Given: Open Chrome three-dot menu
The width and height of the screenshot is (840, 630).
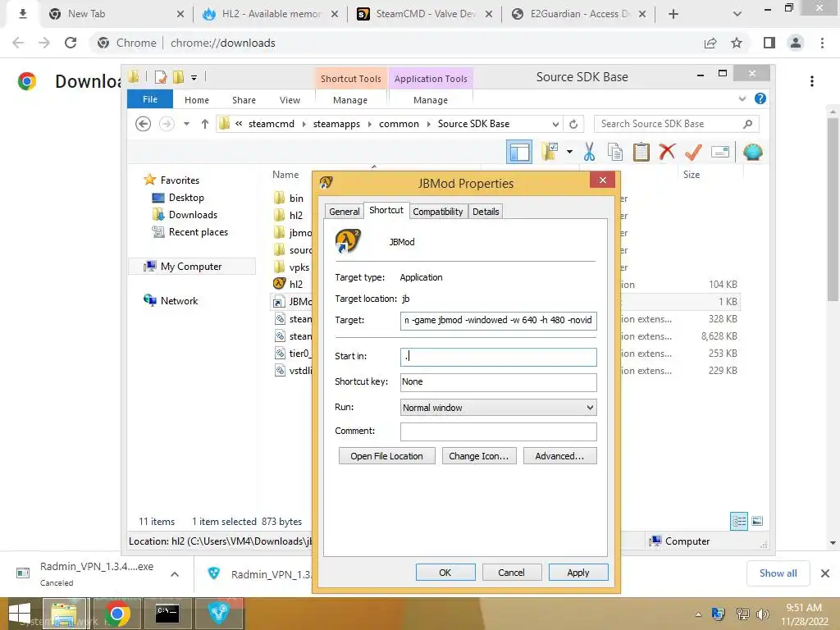Looking at the screenshot, I should (822, 43).
